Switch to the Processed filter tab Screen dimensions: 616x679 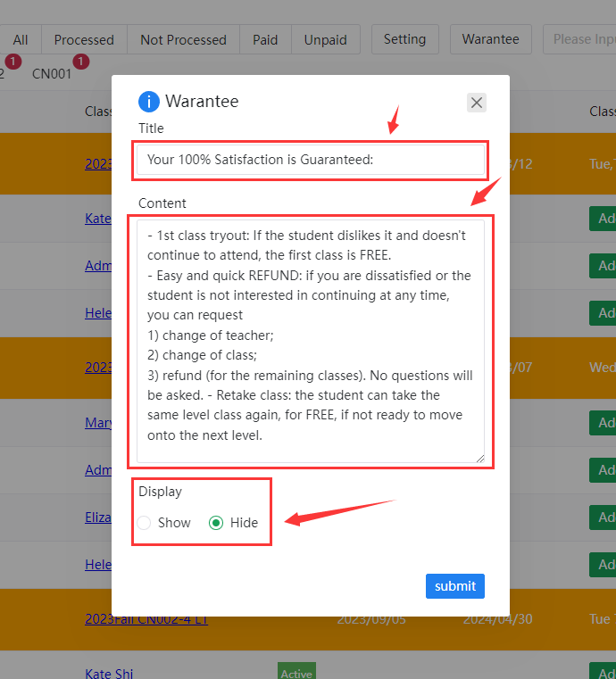click(x=84, y=39)
